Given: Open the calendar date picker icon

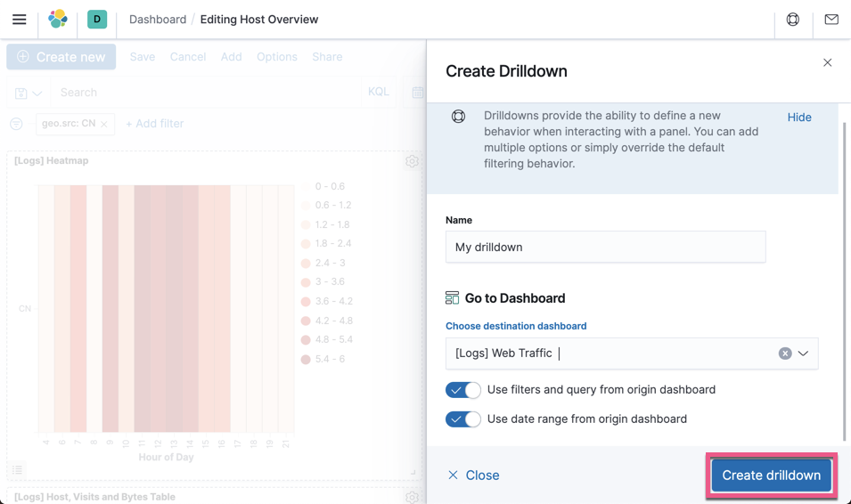Looking at the screenshot, I should coord(417,93).
